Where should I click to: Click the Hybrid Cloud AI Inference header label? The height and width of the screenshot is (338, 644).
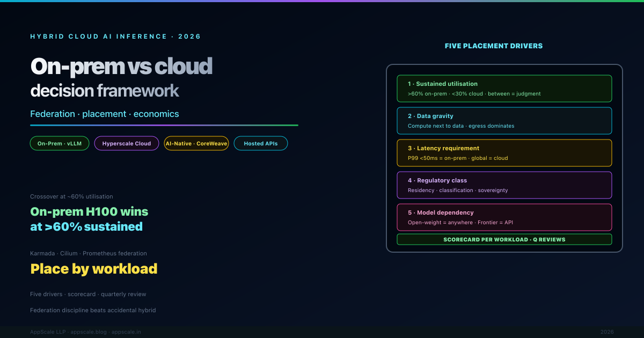point(115,36)
